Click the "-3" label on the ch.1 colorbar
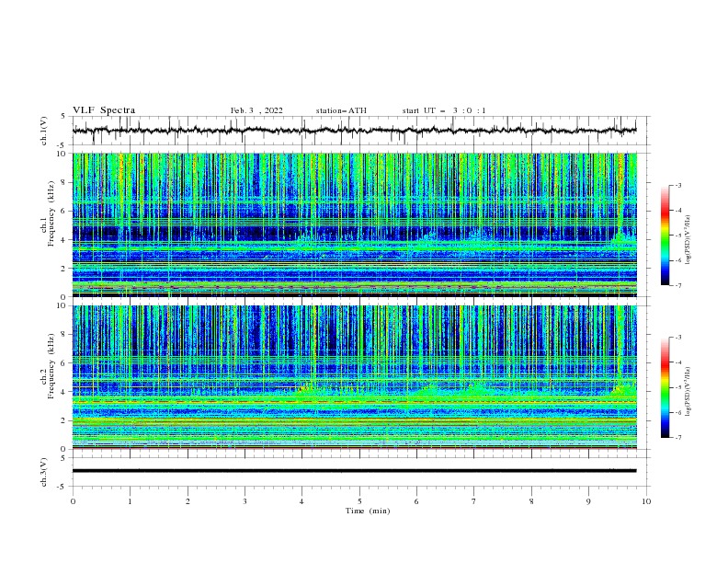The height and width of the screenshot is (563, 728). (677, 186)
